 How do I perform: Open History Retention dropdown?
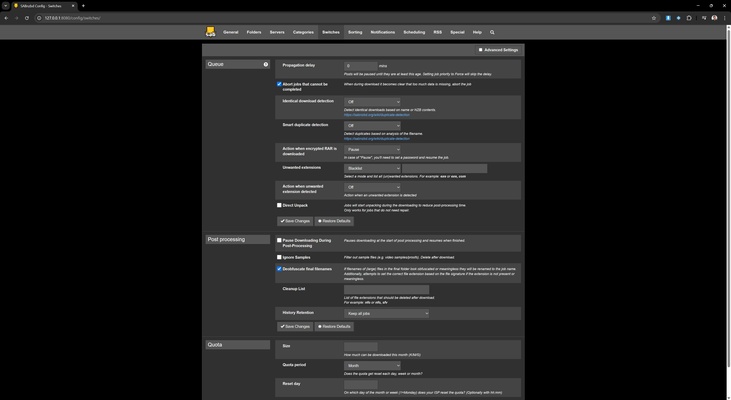point(386,314)
